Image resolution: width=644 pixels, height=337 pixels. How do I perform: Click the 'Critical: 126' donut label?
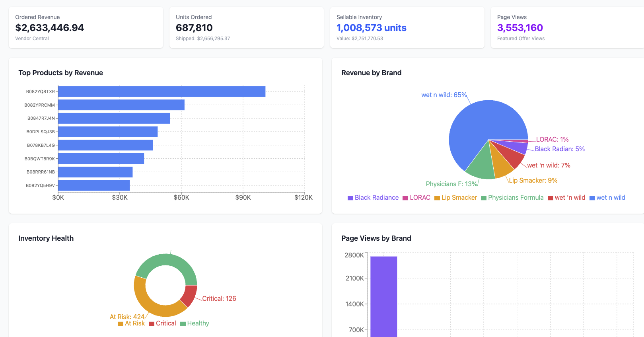(x=219, y=299)
